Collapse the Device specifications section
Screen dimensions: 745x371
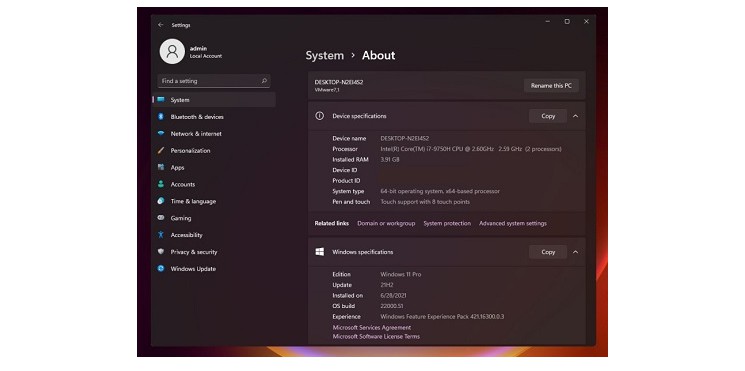coord(575,116)
